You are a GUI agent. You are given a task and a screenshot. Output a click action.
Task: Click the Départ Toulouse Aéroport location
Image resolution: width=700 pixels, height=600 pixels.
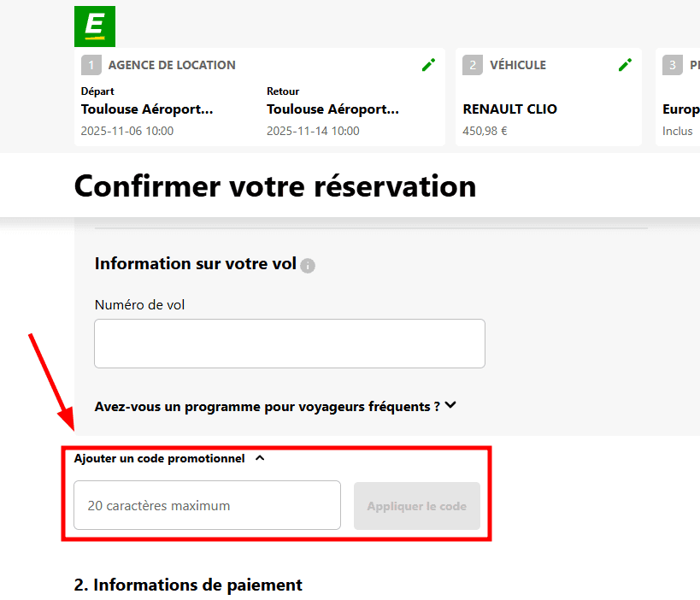(x=147, y=109)
